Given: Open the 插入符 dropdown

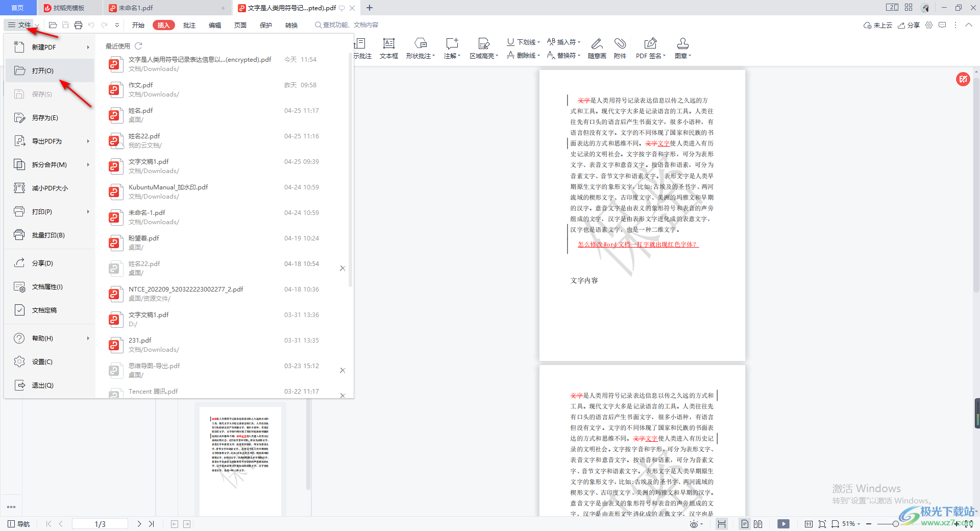Looking at the screenshot, I should [564, 42].
